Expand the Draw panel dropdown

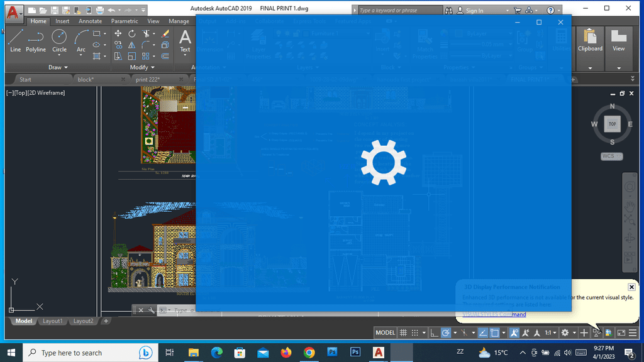[x=58, y=67]
